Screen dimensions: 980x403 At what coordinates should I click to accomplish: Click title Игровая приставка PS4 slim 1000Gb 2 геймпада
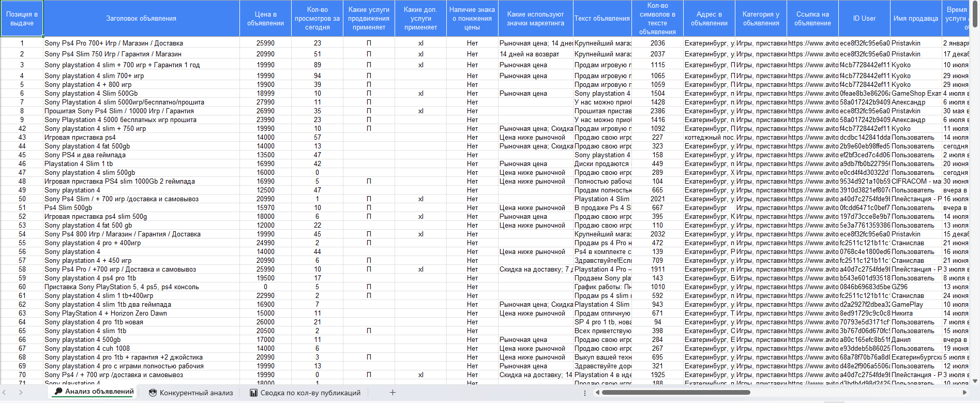119,182
